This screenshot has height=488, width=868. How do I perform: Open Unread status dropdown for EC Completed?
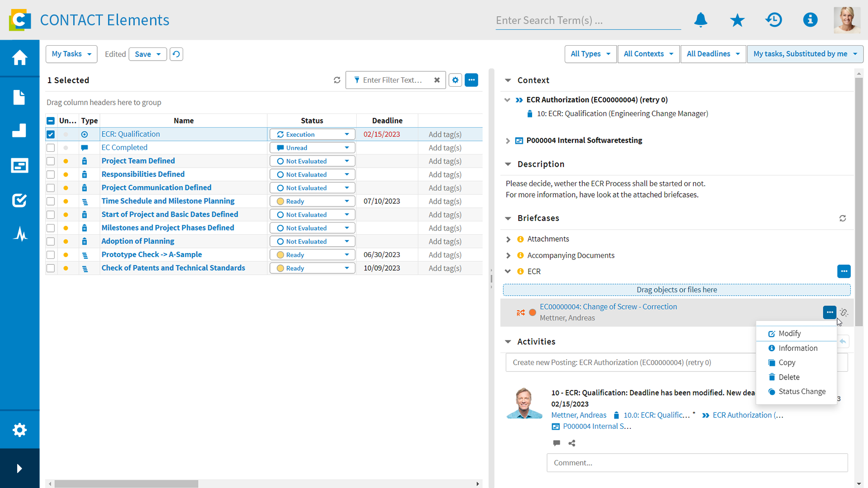click(x=312, y=148)
